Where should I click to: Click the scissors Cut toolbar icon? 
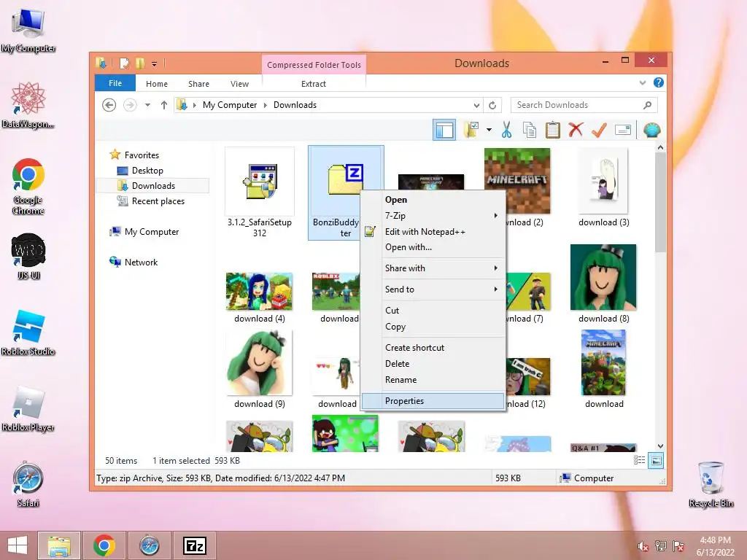(x=506, y=130)
